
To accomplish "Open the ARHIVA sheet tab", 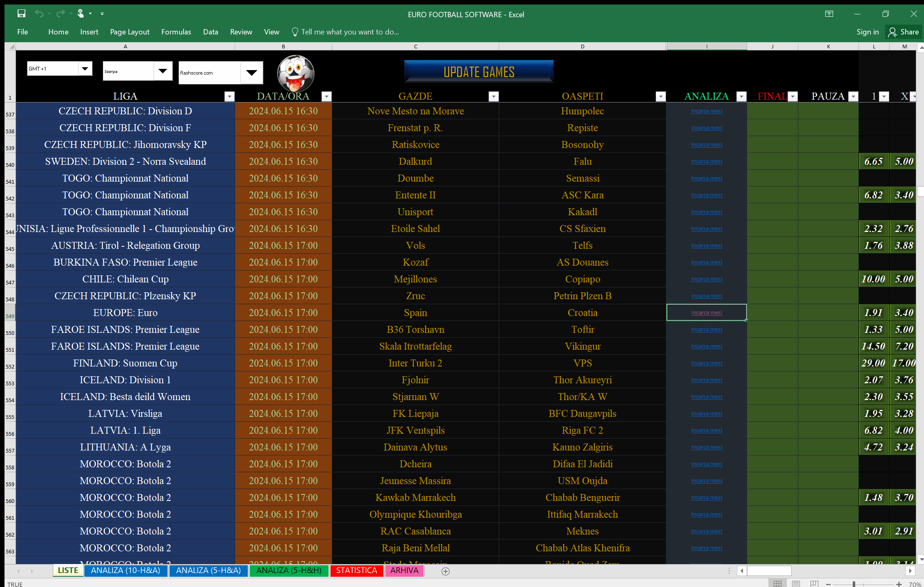I will pos(404,571).
